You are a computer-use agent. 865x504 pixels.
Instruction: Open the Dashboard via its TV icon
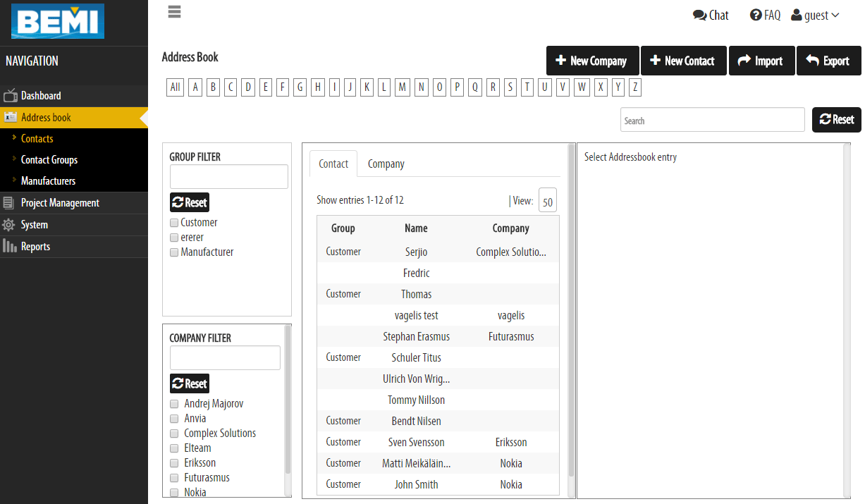[12, 95]
